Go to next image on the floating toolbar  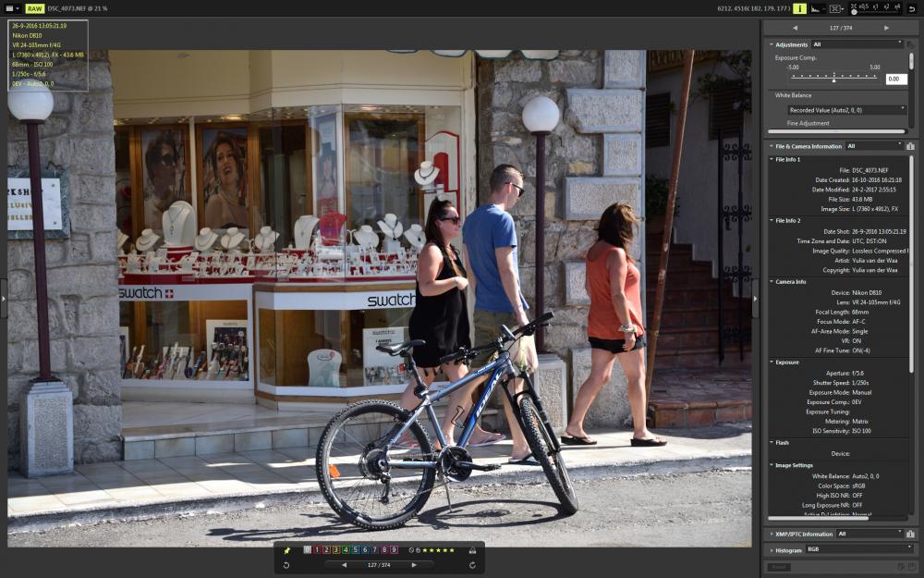(414, 565)
